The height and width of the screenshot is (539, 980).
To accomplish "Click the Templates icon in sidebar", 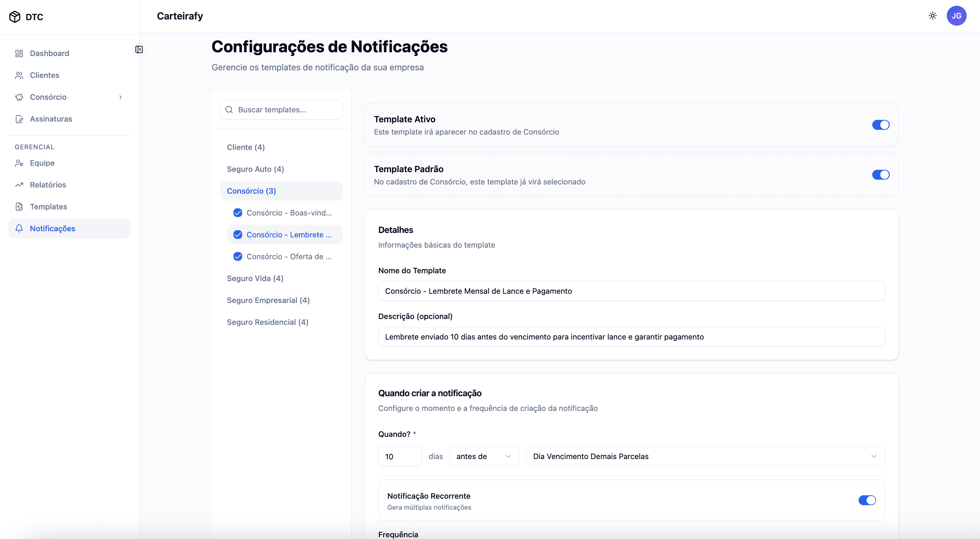I will [19, 206].
